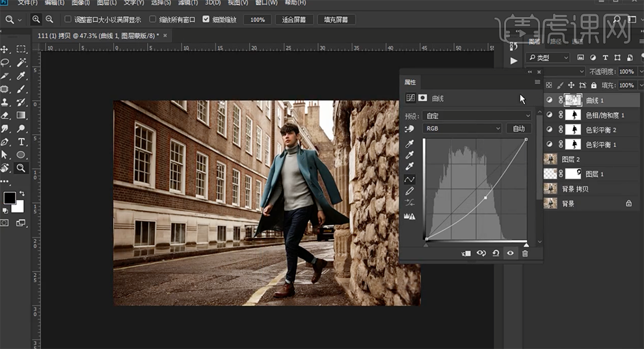
Task: Select the Move tool
Action: 5,49
